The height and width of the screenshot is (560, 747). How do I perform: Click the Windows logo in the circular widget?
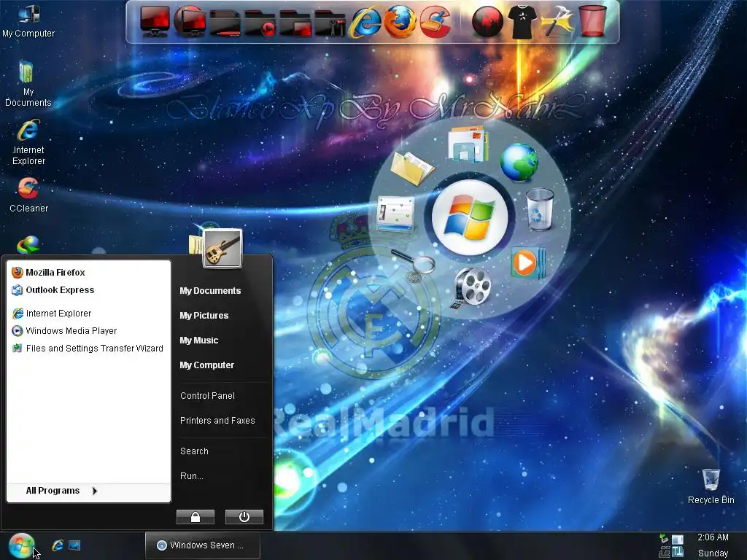471,217
